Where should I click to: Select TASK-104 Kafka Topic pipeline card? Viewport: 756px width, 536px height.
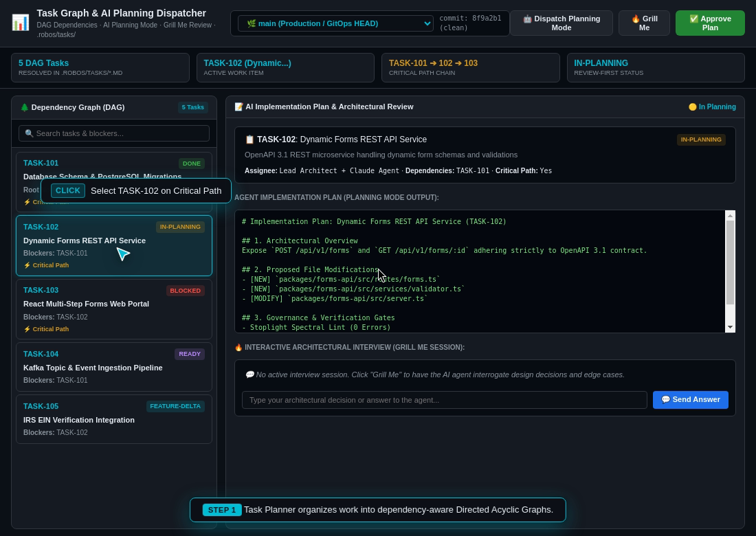[x=114, y=367]
